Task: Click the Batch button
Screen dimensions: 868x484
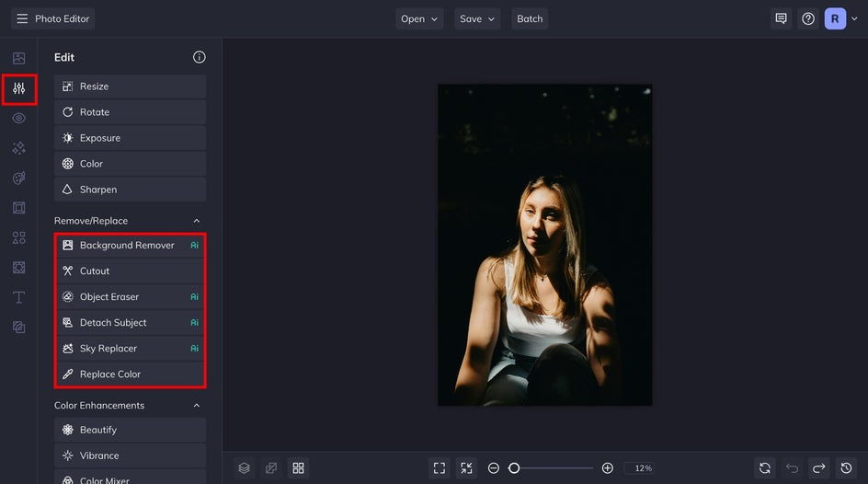Action: click(530, 18)
